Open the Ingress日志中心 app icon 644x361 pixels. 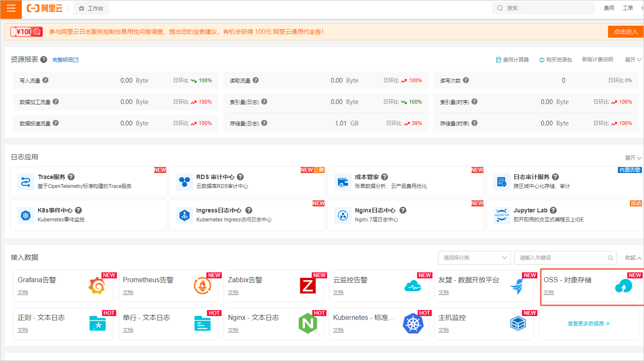coord(185,215)
